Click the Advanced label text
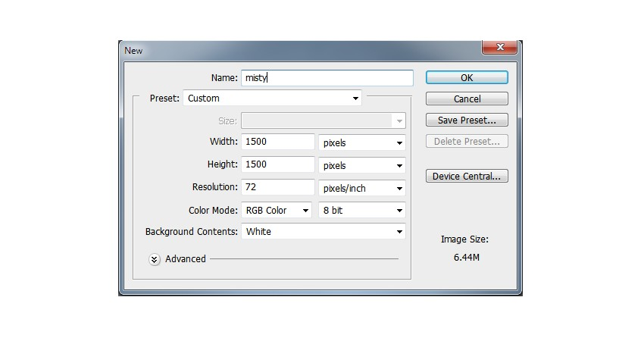The width and height of the screenshot is (644, 341). point(185,259)
